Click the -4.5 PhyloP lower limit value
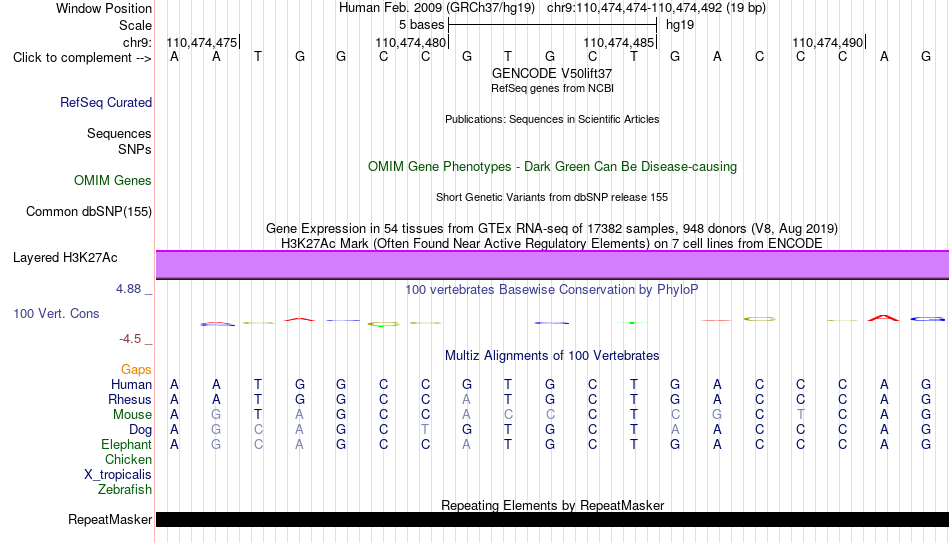The width and height of the screenshot is (950, 543). pyautogui.click(x=130, y=339)
